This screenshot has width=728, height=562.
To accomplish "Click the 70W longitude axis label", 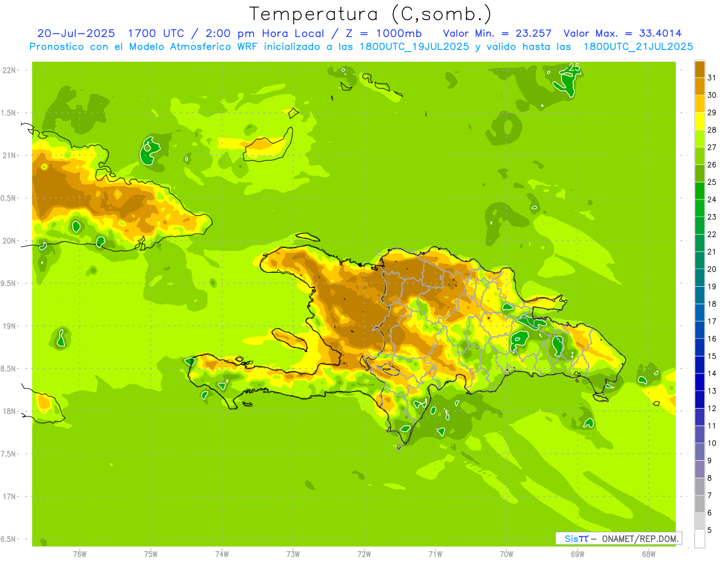I will click(507, 554).
